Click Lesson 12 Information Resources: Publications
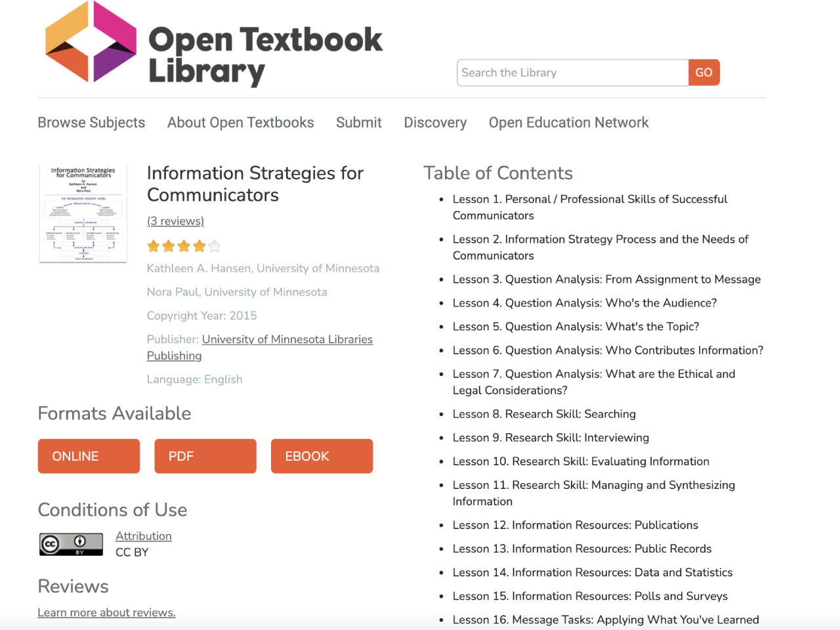Screen dimensions: 840x630 [576, 525]
